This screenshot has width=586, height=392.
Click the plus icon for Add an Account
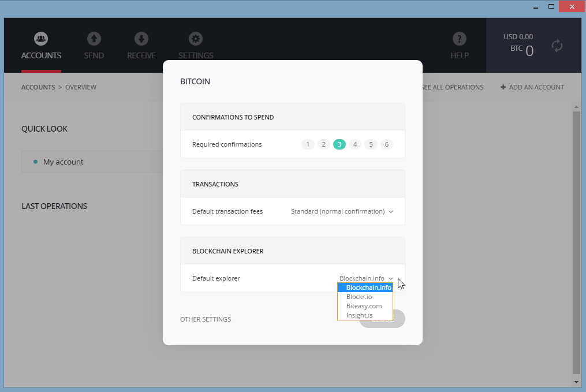[503, 87]
